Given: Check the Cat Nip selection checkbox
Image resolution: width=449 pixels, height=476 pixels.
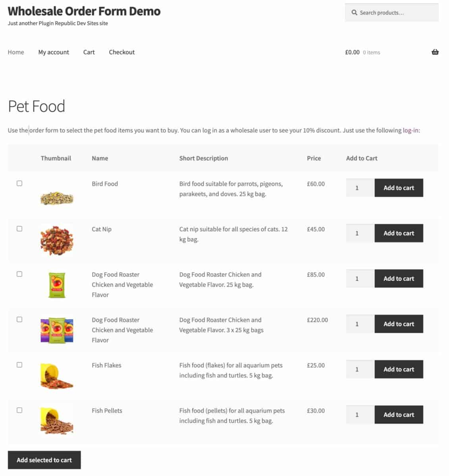Looking at the screenshot, I should pos(19,228).
